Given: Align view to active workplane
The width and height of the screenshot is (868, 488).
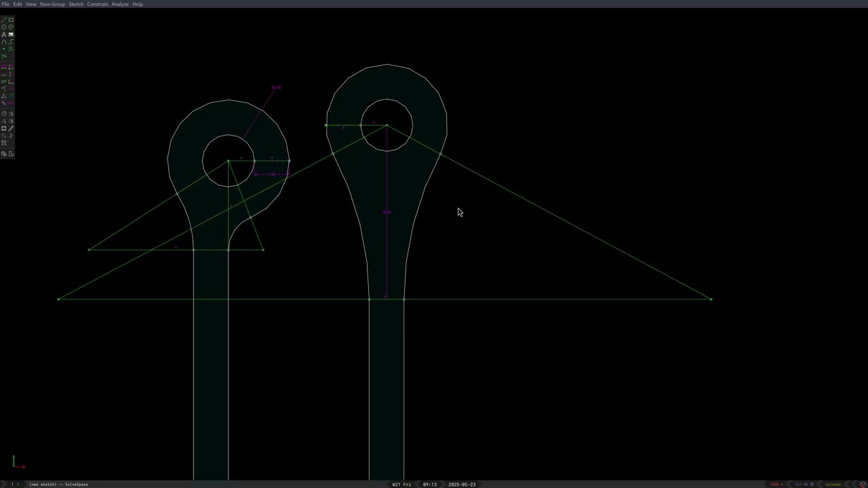Looking at the screenshot, I should (x=11, y=154).
